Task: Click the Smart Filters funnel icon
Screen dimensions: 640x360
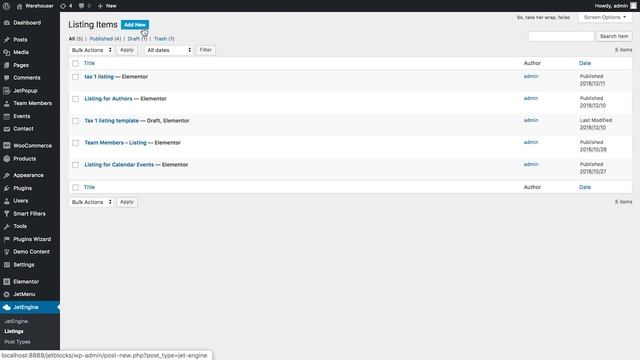Action: (x=7, y=213)
